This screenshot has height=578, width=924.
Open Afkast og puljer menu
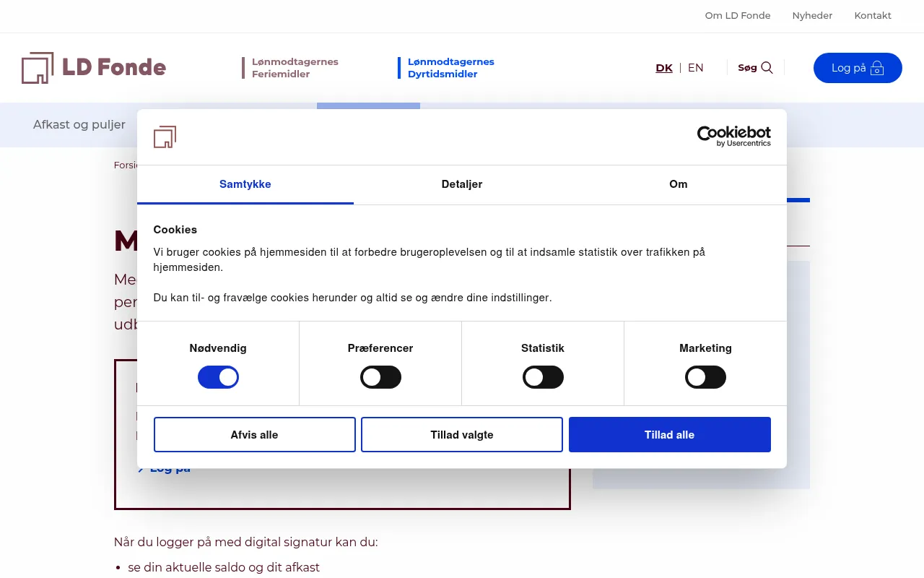coord(79,124)
